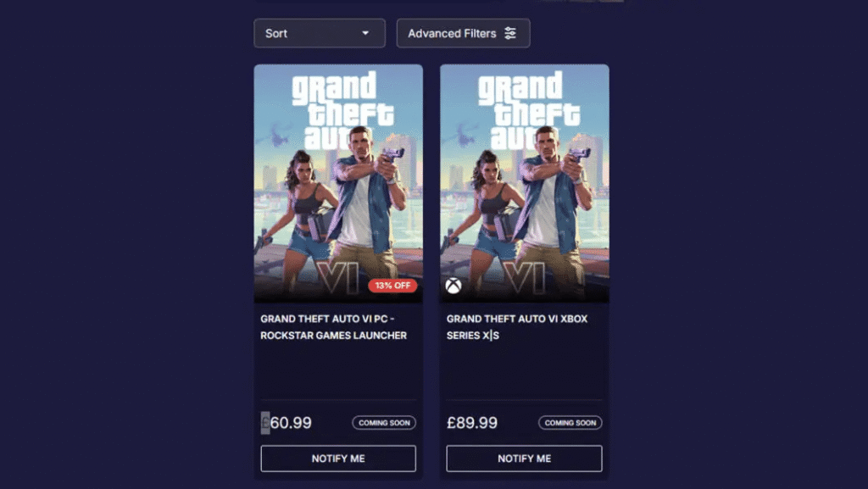Open the GTA VI PC cover image
This screenshot has width=868, height=489.
(x=338, y=184)
